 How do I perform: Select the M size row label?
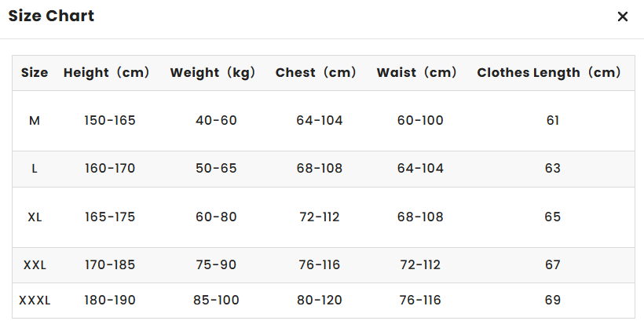(35, 121)
